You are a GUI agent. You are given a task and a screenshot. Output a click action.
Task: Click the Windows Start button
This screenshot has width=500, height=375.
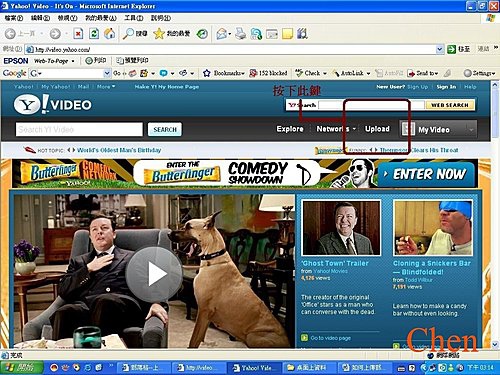(22, 367)
